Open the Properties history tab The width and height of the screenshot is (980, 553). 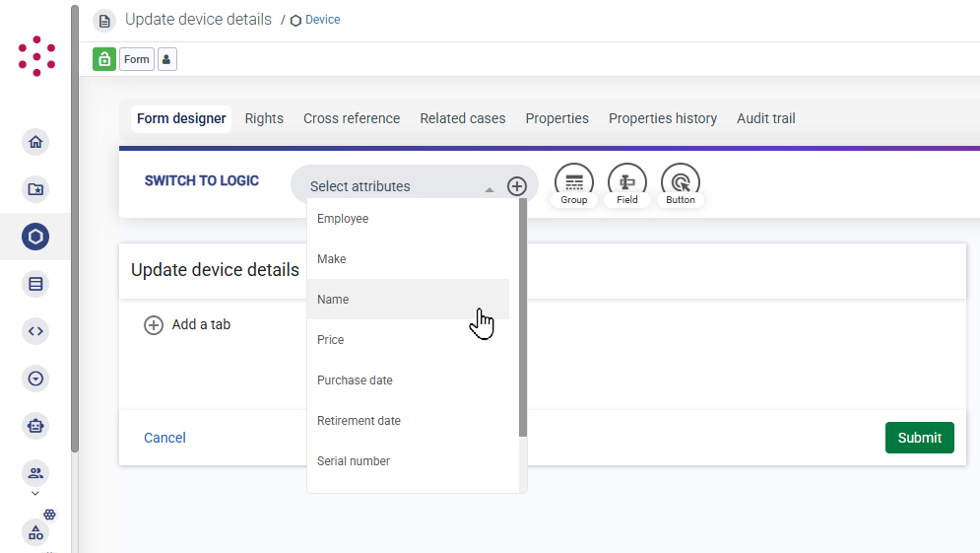(663, 119)
